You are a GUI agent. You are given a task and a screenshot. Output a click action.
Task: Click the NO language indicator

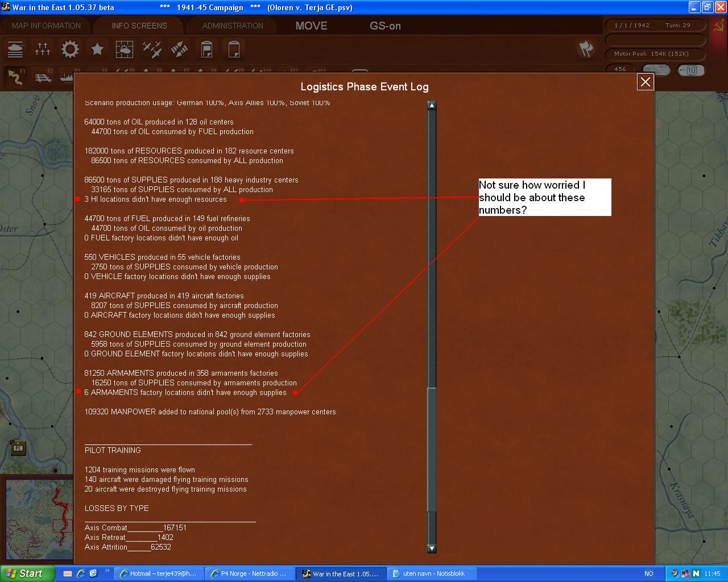(649, 573)
